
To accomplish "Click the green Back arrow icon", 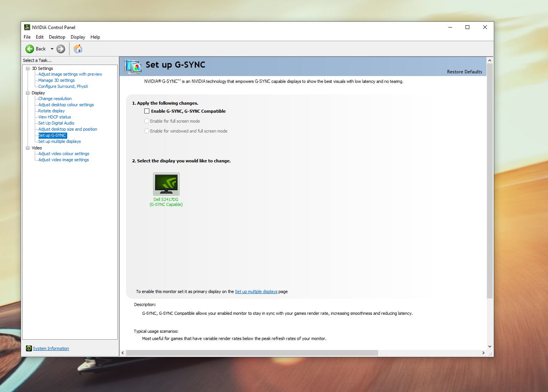I will (x=30, y=49).
